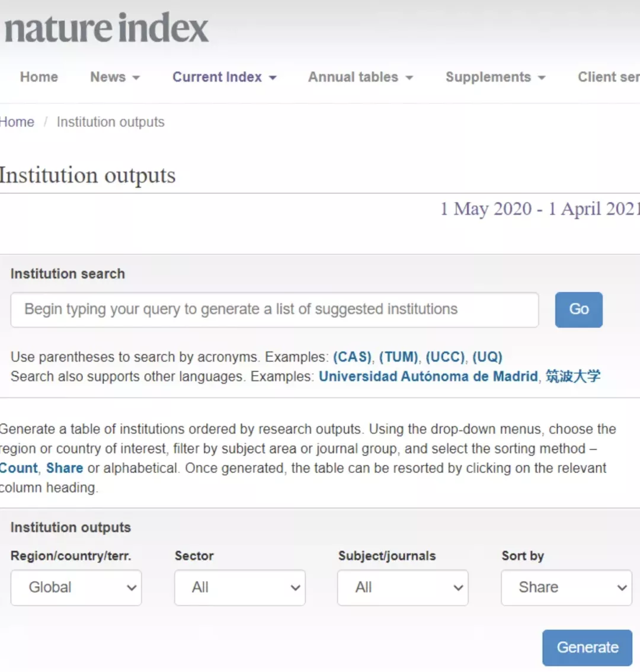The width and height of the screenshot is (640, 672).
Task: Open the Supplements menu
Action: [495, 77]
